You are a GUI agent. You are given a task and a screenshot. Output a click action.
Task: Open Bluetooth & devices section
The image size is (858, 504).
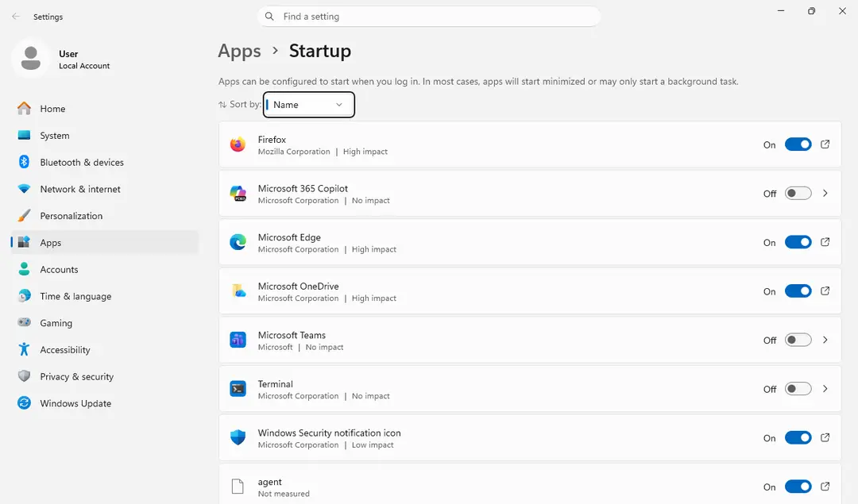click(x=104, y=162)
